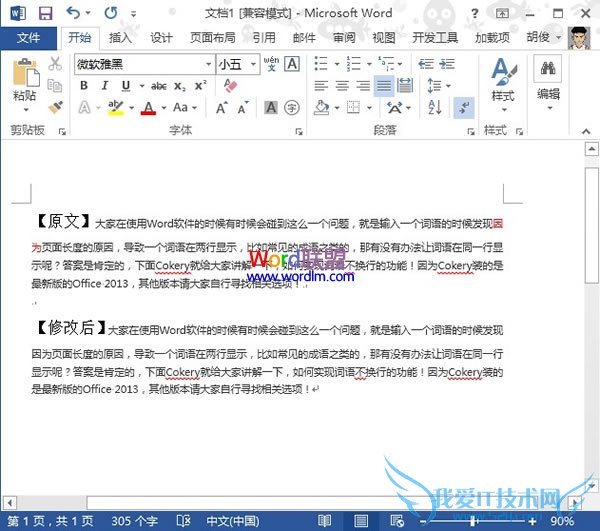Click user account name 胡俊
Image resolution: width=600 pixels, height=531 pixels.
point(538,37)
